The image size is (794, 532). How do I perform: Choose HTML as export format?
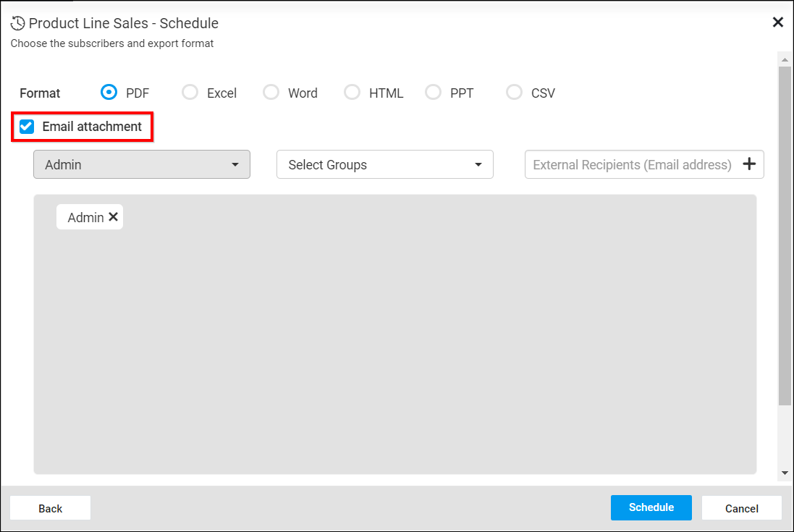click(x=352, y=92)
